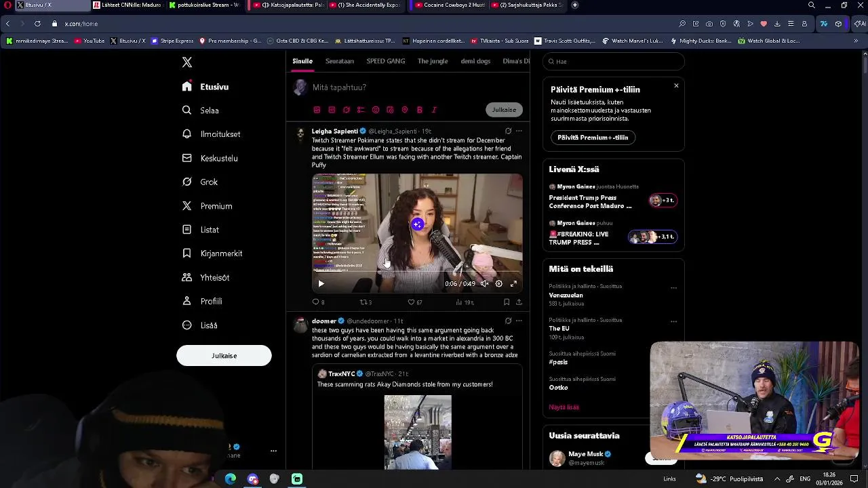
Task: Click the Mitä tapahtuu? compose field
Action: click(339, 87)
